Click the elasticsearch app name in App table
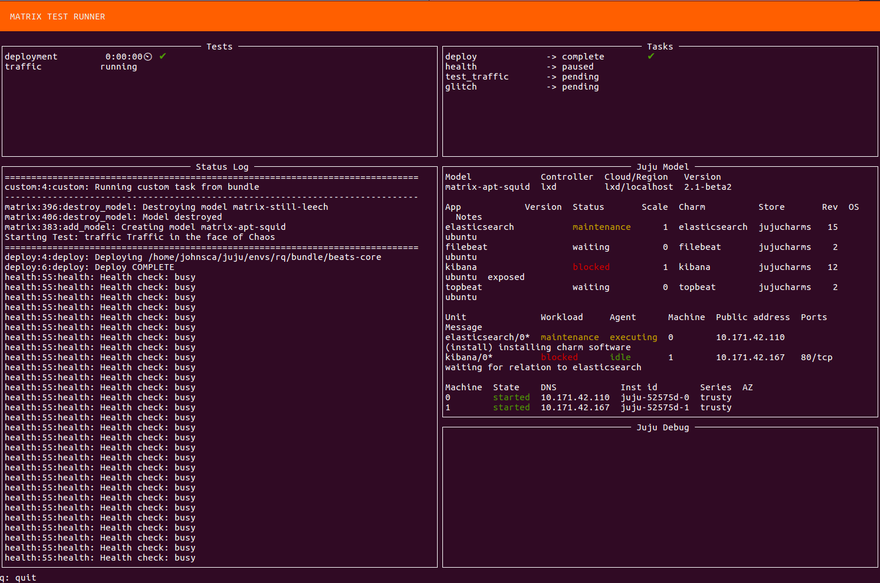This screenshot has height=583, width=880. coord(479,227)
